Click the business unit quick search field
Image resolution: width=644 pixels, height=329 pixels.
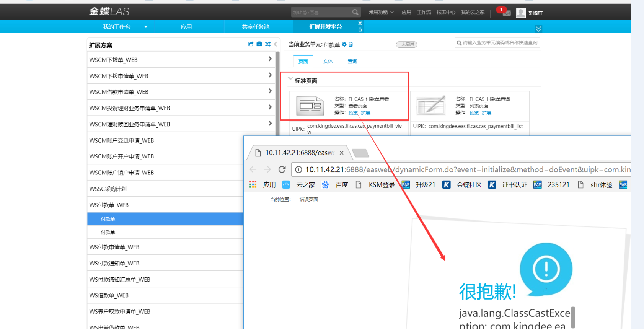pos(497,43)
